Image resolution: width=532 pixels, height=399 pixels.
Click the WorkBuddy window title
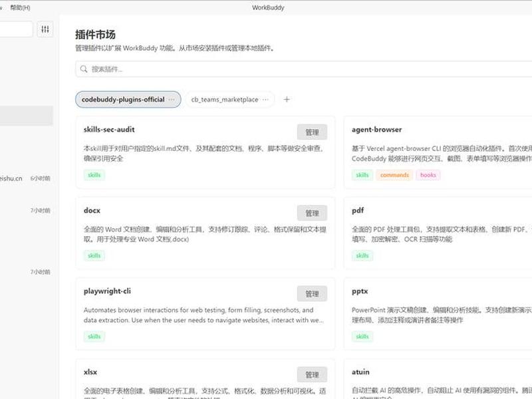(268, 7)
